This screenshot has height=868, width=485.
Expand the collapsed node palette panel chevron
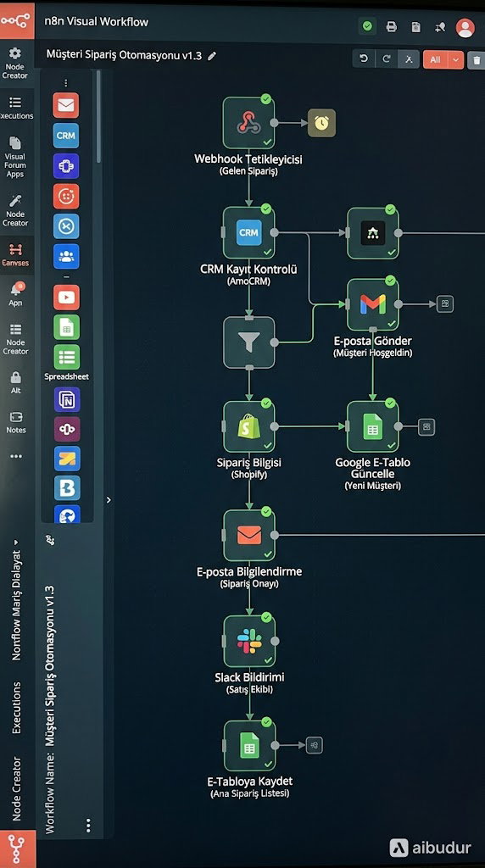109,500
